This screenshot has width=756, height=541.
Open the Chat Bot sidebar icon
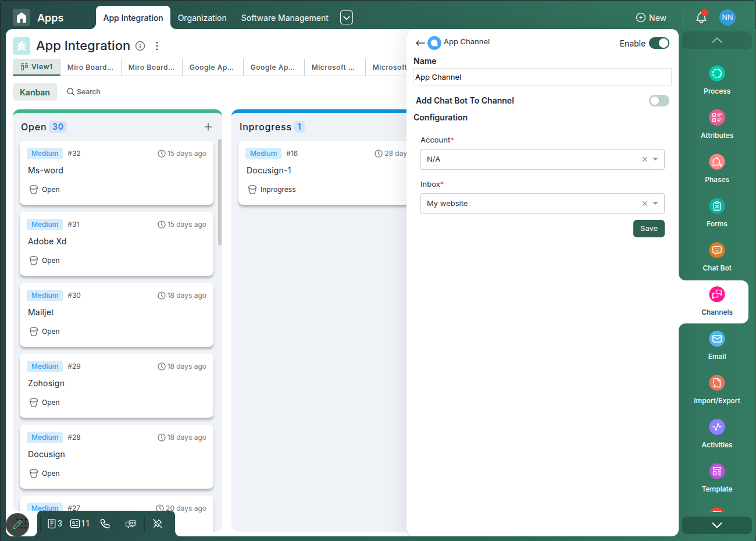pos(716,251)
